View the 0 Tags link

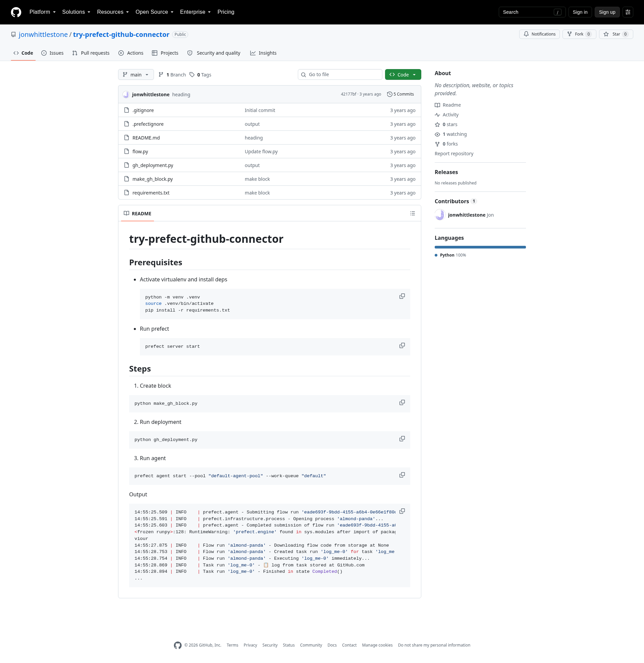(x=200, y=75)
